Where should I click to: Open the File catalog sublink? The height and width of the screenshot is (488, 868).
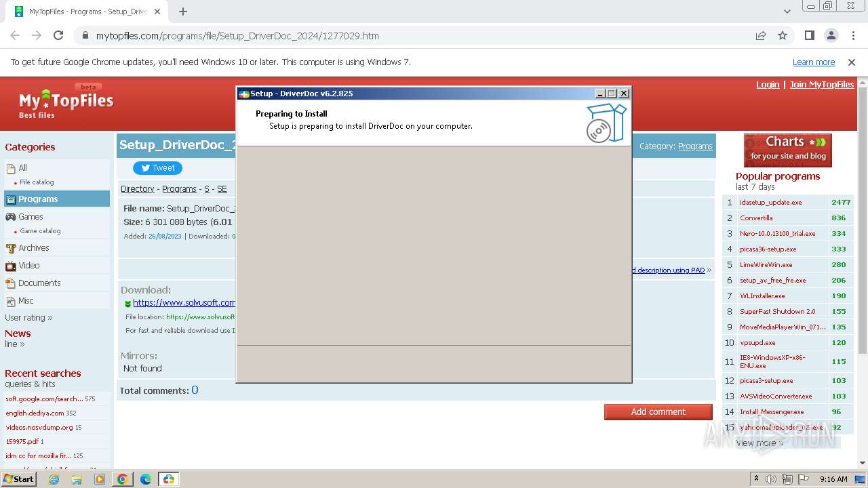(37, 182)
